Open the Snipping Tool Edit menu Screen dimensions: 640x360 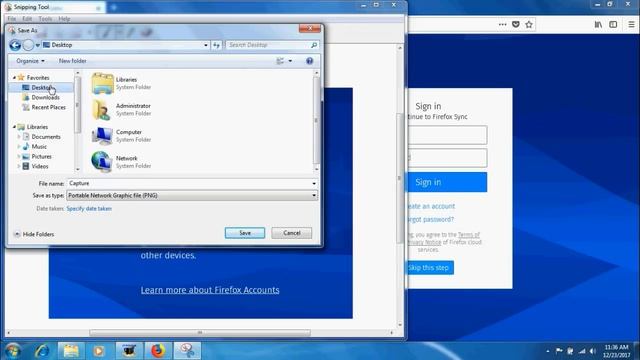pyautogui.click(x=27, y=19)
